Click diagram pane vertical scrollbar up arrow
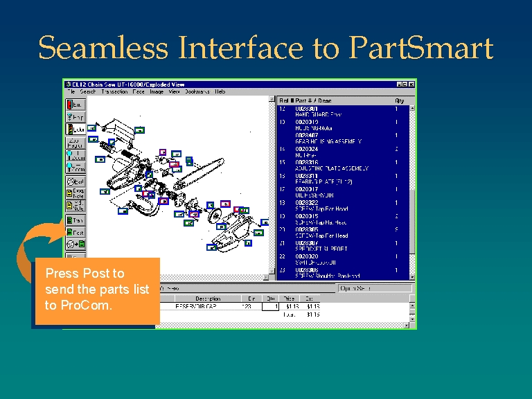 (272, 99)
